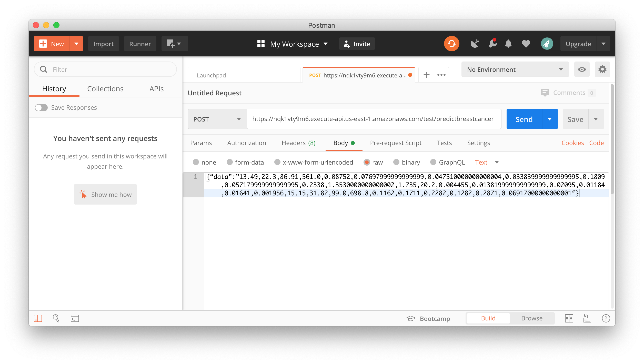Open keyboard shortcuts icon
644x364 pixels.
(587, 318)
